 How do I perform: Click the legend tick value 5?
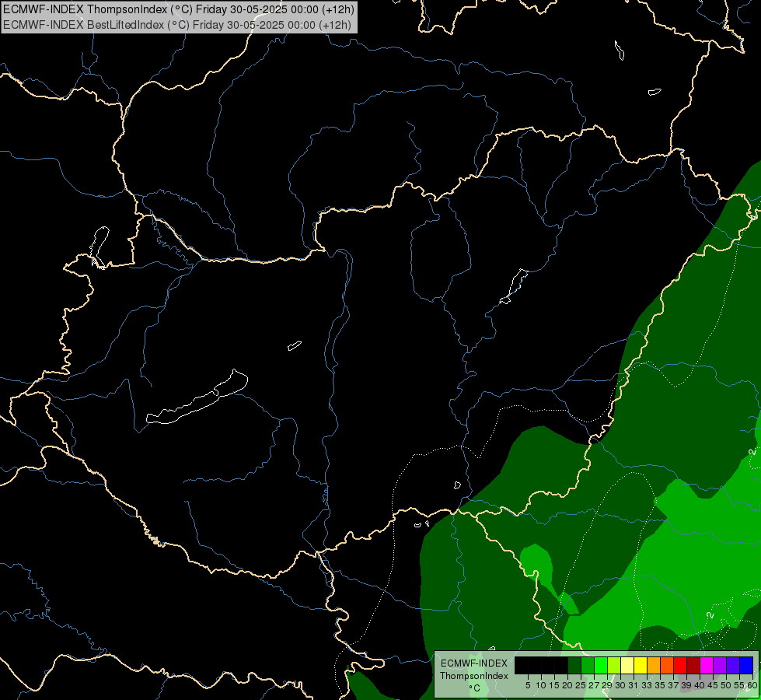[x=528, y=685]
